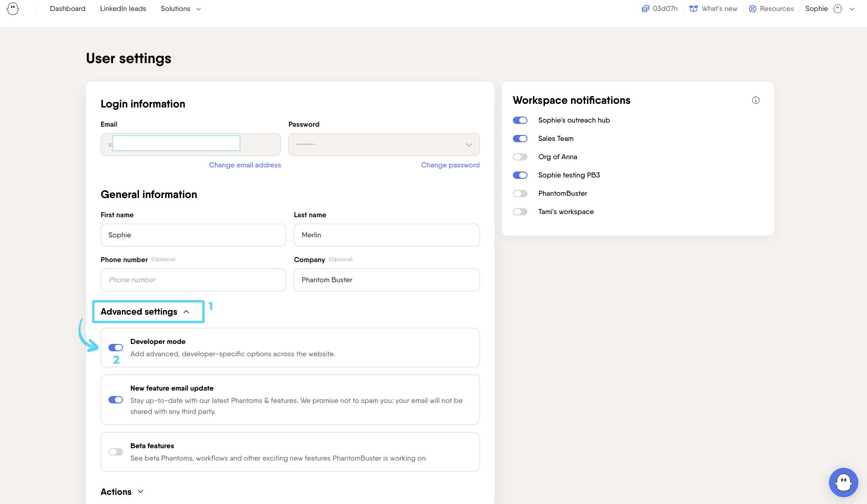Click the What's new gift icon

click(694, 9)
